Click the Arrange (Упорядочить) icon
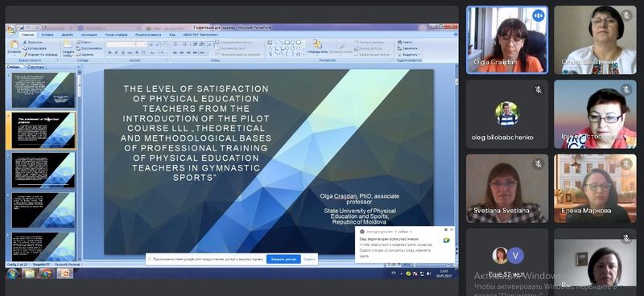Screen dimensions: 644x296 point(317,44)
